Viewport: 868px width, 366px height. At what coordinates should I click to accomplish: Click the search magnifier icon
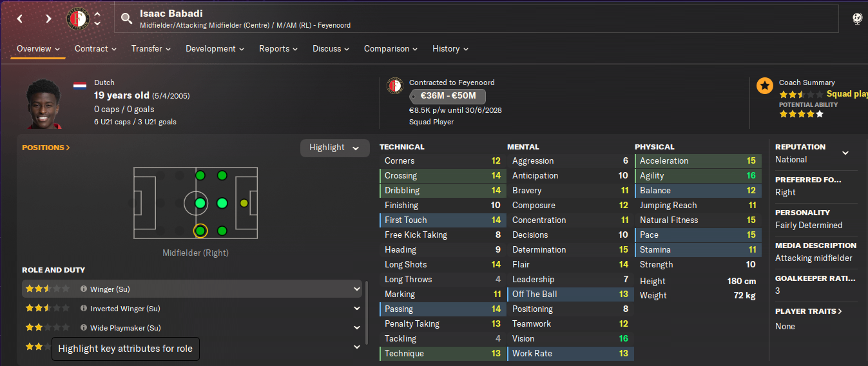tap(127, 18)
